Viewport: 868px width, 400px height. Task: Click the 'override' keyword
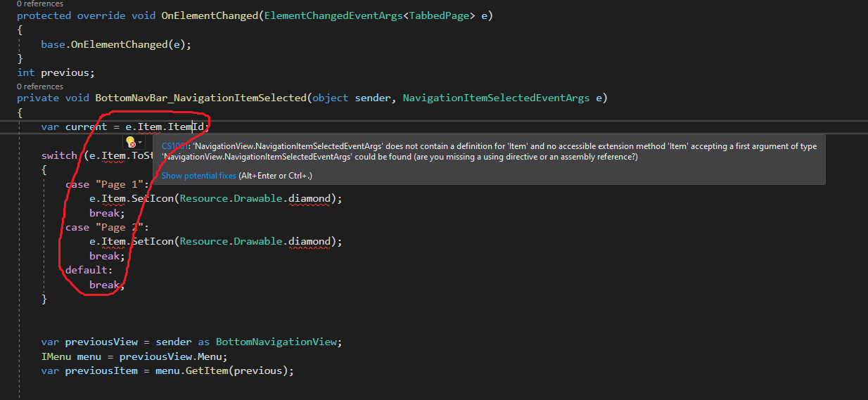point(101,15)
